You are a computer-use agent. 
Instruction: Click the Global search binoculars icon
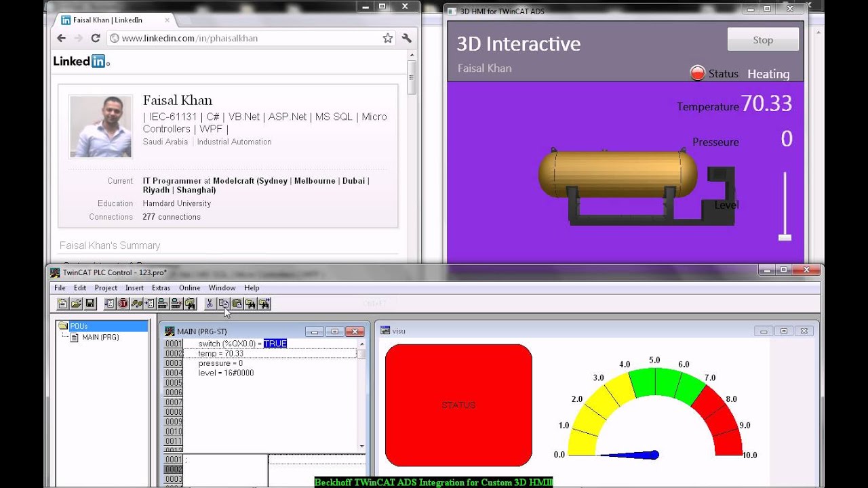pos(190,304)
